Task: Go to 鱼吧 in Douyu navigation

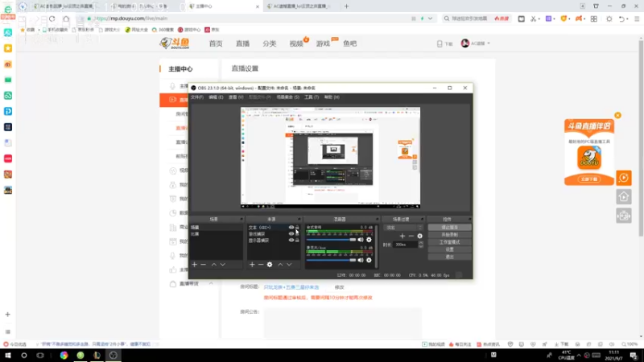Action: tap(350, 43)
